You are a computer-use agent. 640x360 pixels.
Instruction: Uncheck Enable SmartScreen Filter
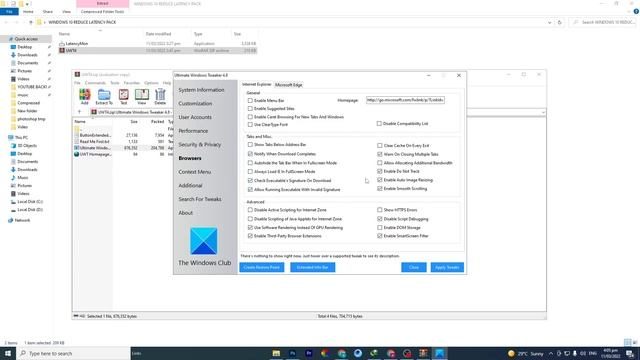pos(380,236)
